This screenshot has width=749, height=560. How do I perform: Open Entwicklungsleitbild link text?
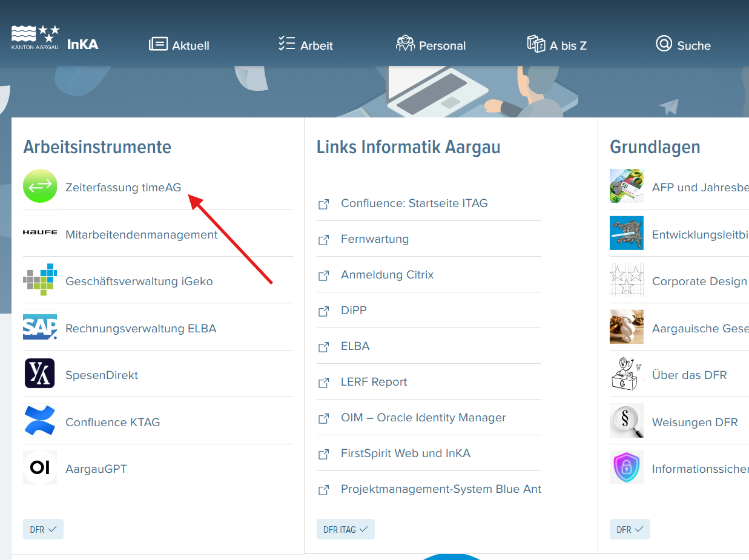point(701,234)
